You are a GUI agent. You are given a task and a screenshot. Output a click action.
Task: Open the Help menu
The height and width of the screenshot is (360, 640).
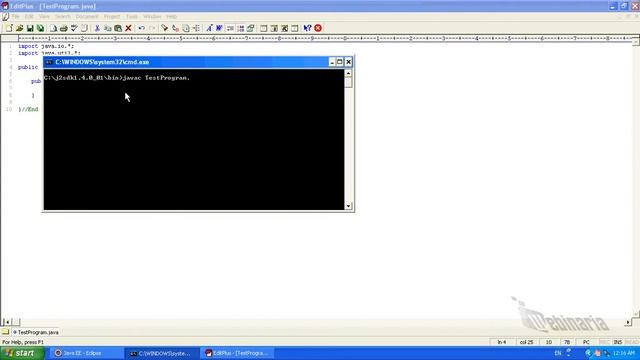[171, 17]
